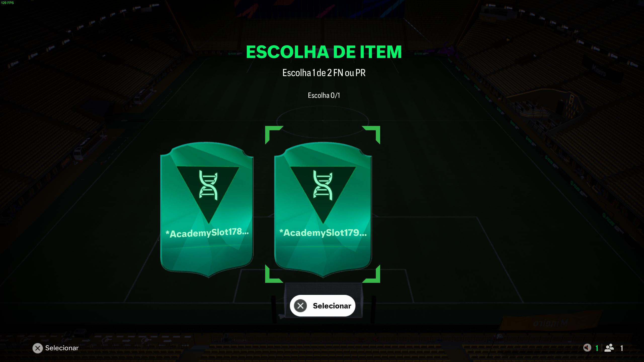This screenshot has width=644, height=362.
Task: Click the muted speaker icon
Action: point(587,348)
